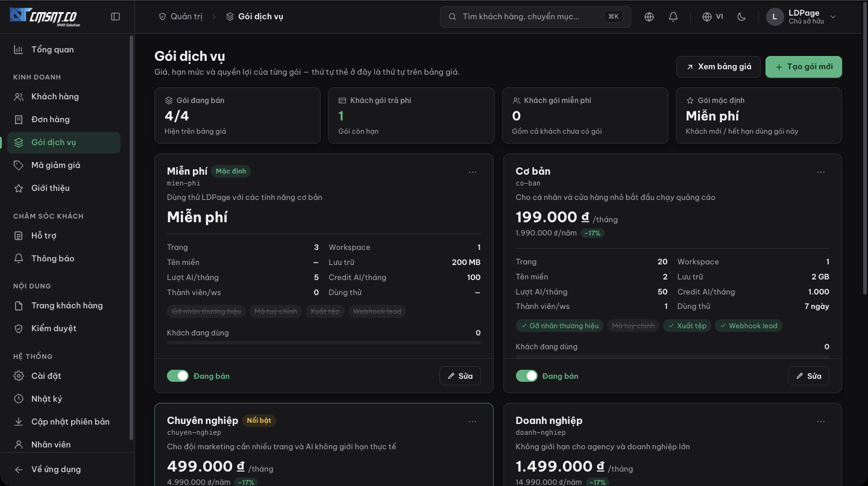
Task: Open the notifications bell in header
Action: point(673,17)
